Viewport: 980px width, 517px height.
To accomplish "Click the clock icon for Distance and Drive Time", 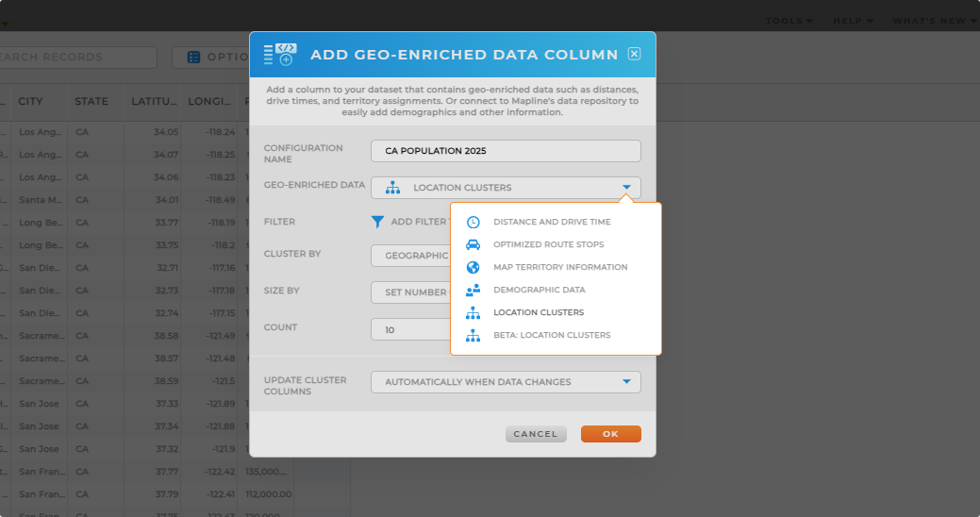I will click(473, 222).
